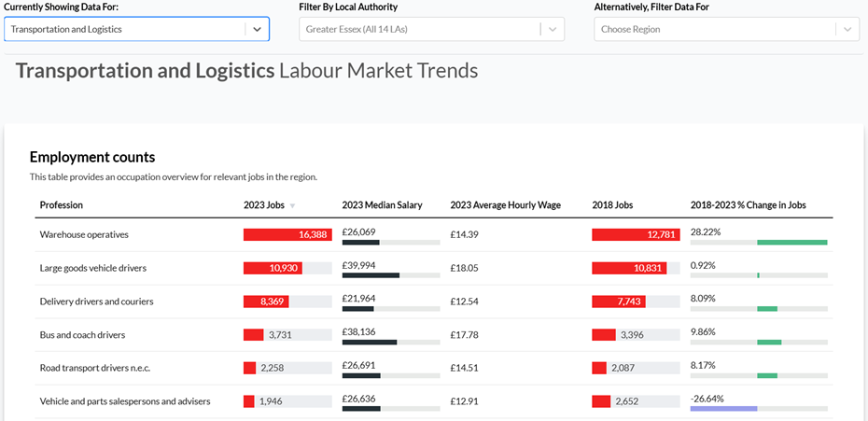The width and height of the screenshot is (868, 421).
Task: Open the Transportation and Logistics sector dropdown
Action: pyautogui.click(x=125, y=29)
